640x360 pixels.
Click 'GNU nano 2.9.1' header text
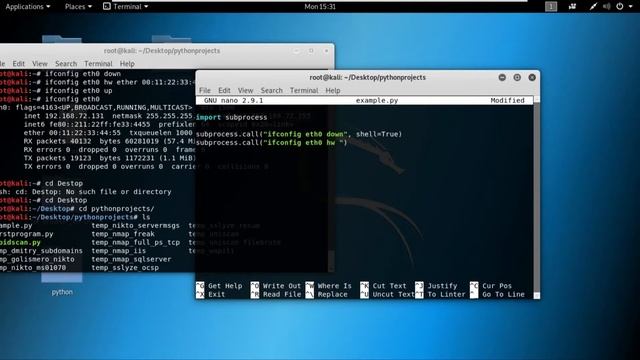233,100
